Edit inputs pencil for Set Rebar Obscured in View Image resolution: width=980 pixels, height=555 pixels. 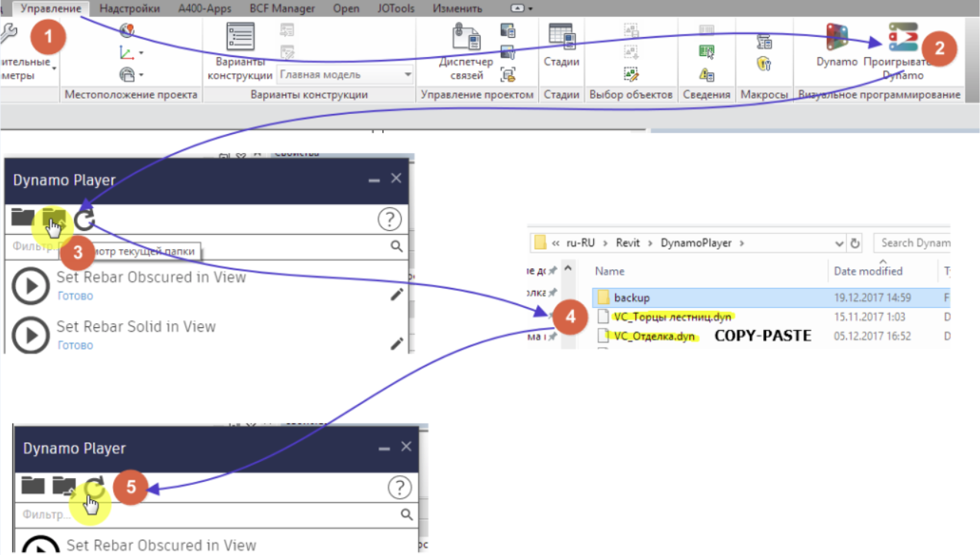[x=397, y=294]
